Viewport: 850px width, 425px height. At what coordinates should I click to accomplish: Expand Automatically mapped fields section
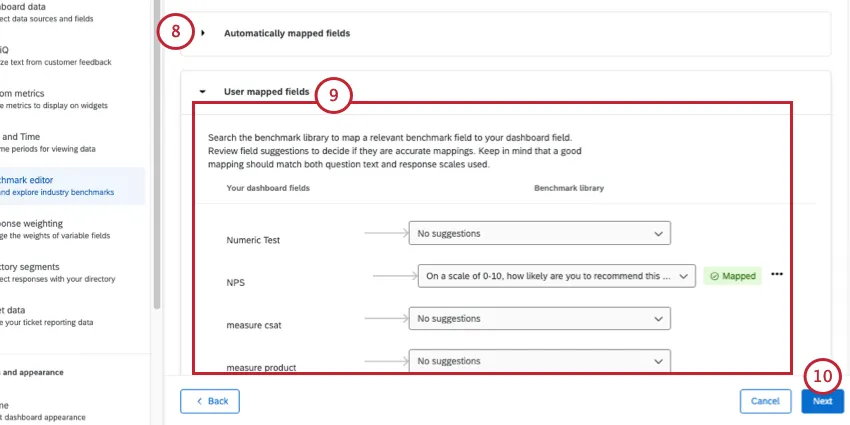pyautogui.click(x=203, y=33)
